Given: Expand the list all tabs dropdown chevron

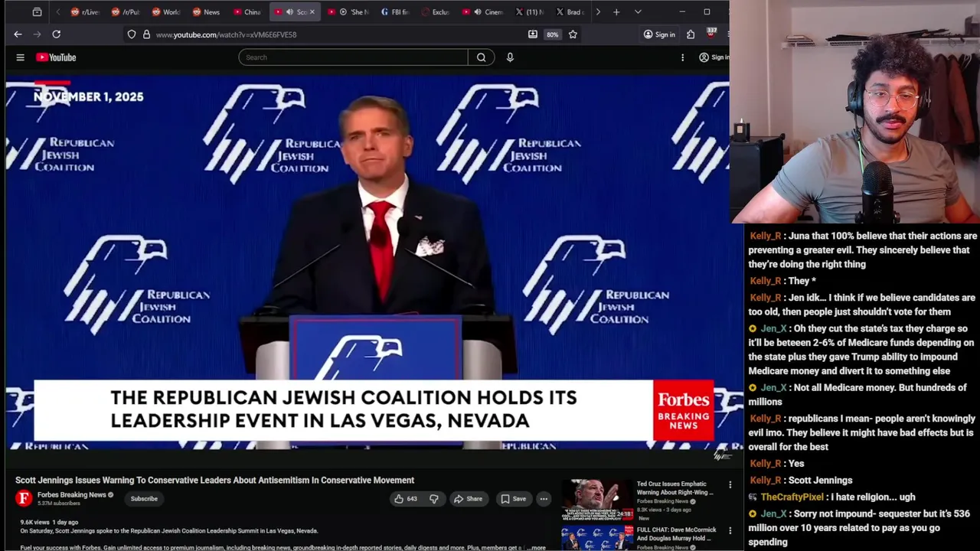Looking at the screenshot, I should (638, 12).
